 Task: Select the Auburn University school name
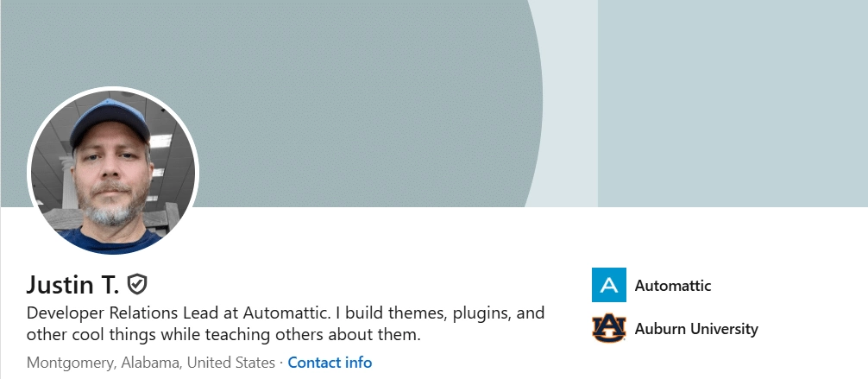pyautogui.click(x=696, y=328)
